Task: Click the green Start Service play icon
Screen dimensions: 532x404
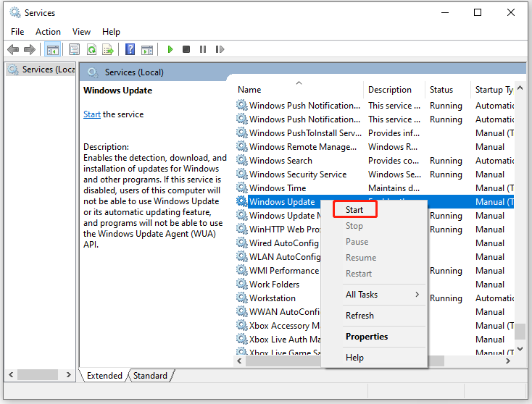Action: tap(170, 49)
